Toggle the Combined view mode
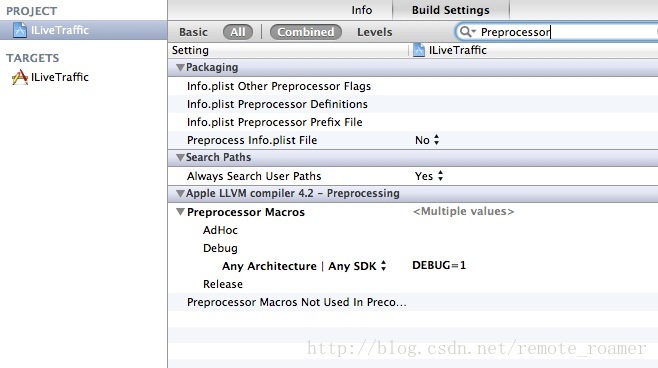Viewport: 658px width, 368px height. point(306,32)
